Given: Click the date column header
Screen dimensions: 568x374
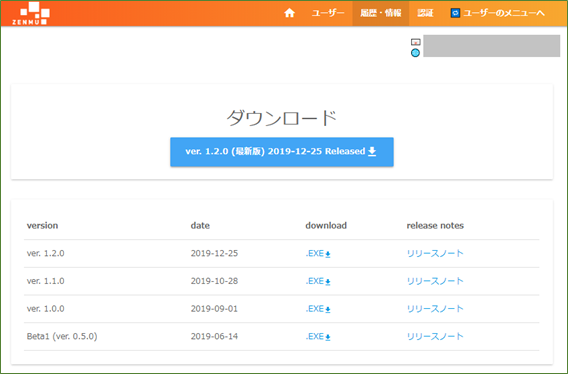Looking at the screenshot, I should pyautogui.click(x=200, y=225).
